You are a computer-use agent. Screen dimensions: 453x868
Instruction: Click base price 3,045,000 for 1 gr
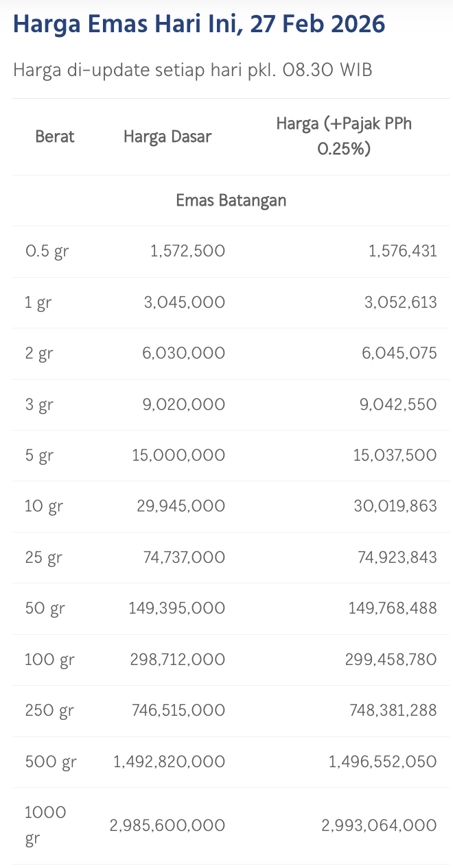click(x=184, y=302)
